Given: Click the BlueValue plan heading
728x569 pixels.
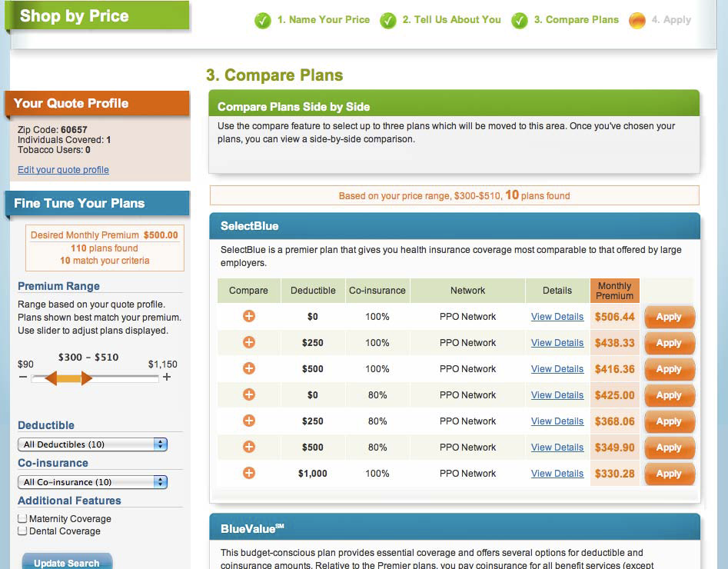Looking at the screenshot, I should (x=252, y=528).
